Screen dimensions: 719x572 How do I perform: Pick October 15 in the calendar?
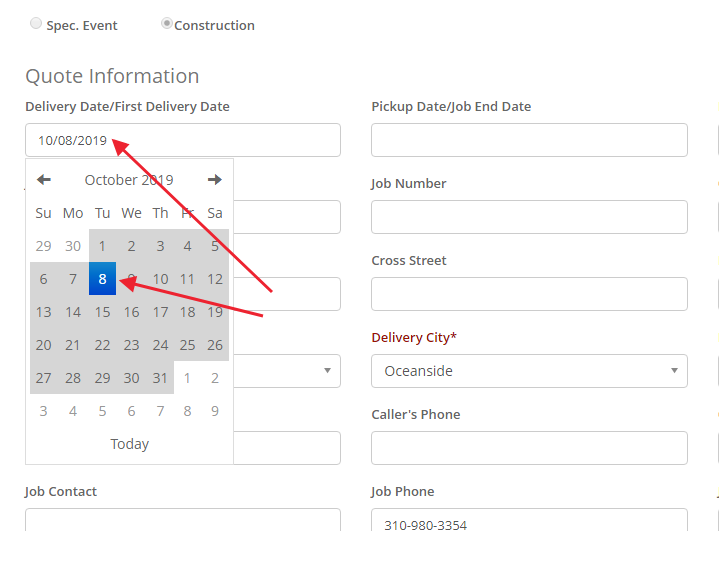click(102, 312)
